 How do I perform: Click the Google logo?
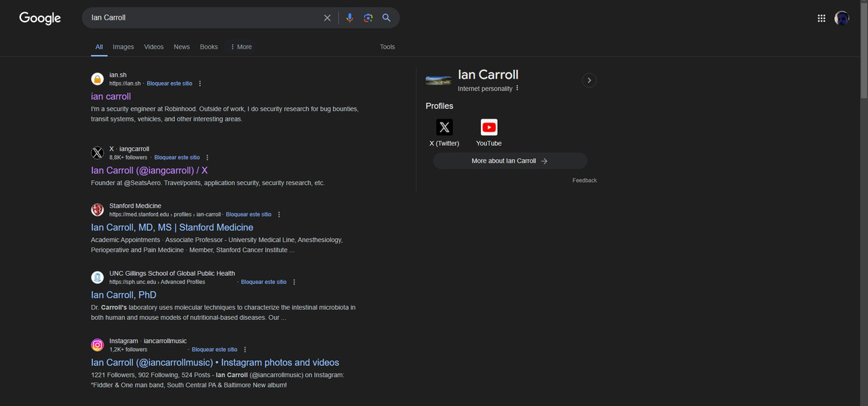click(x=40, y=18)
